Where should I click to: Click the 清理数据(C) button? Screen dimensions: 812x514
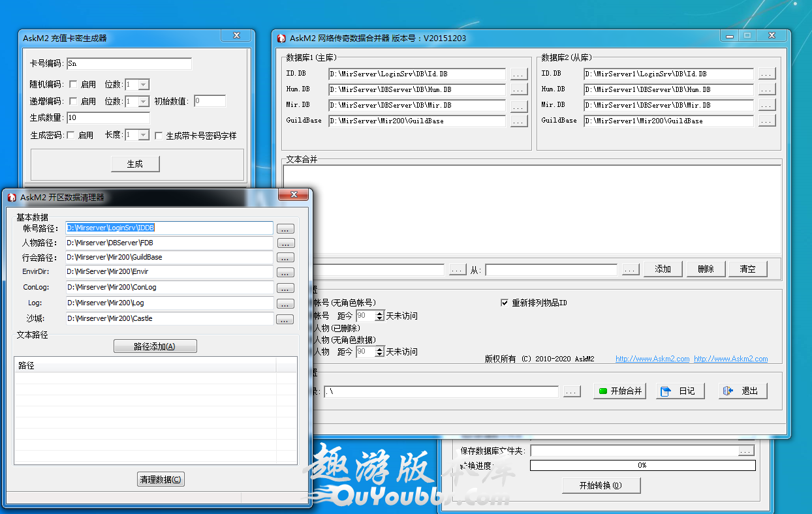pyautogui.click(x=161, y=479)
